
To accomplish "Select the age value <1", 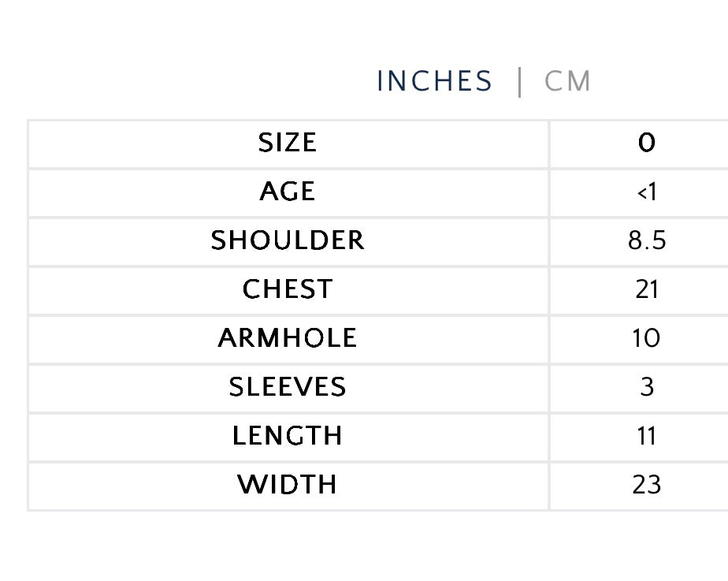I will coord(647,192).
